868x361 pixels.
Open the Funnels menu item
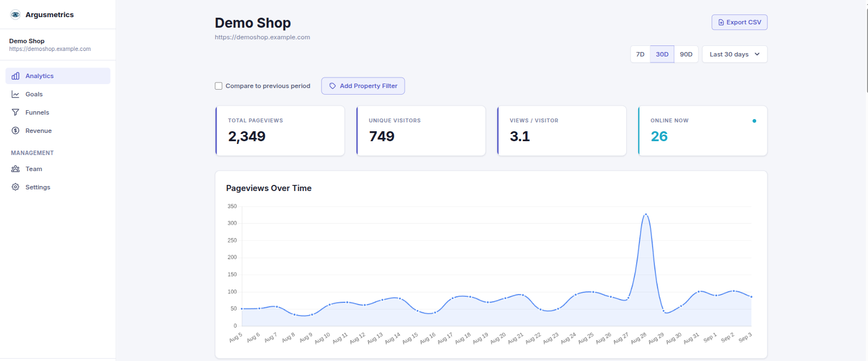point(58,112)
